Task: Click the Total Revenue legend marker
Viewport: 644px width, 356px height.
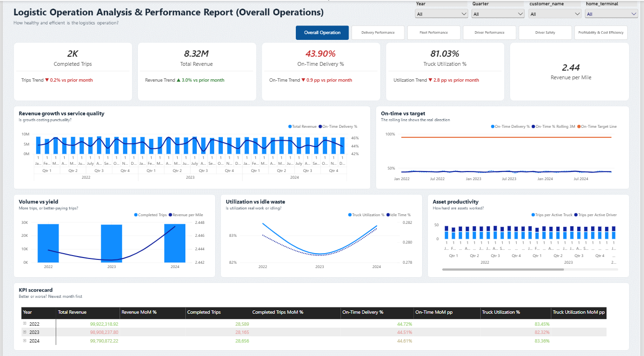Action: (290, 126)
